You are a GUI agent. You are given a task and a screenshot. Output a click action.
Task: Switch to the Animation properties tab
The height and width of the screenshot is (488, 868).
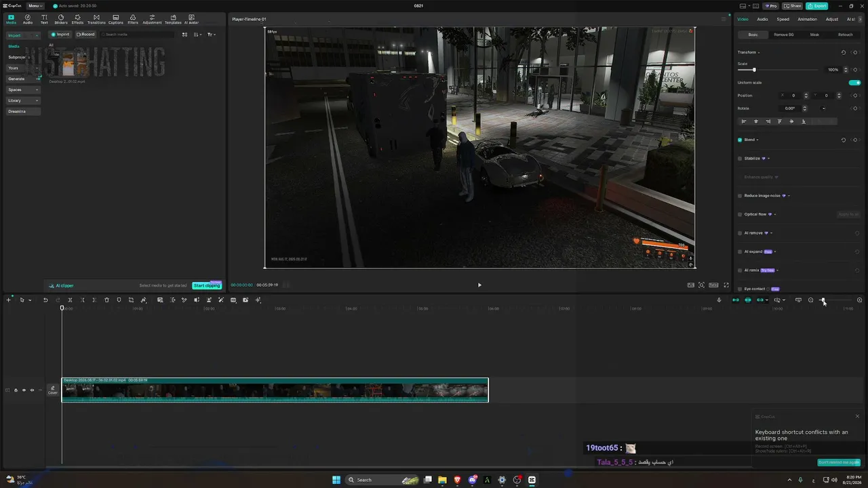coord(807,19)
